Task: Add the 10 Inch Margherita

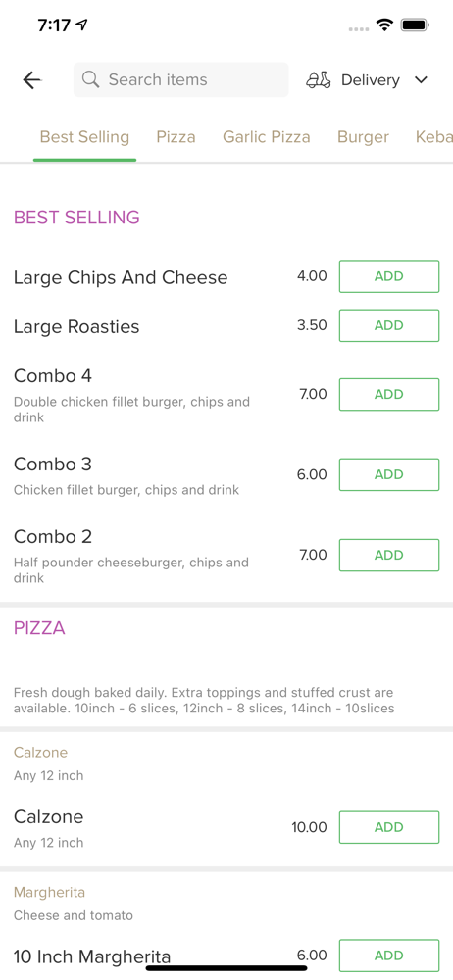Action: pos(389,955)
